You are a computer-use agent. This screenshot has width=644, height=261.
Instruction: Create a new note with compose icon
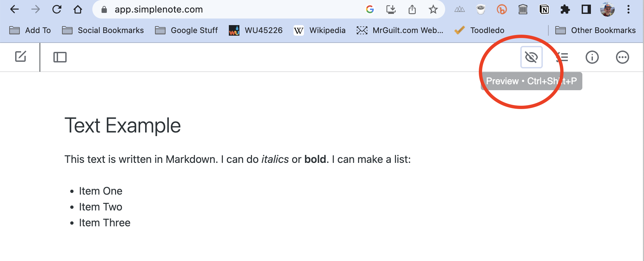coord(20,57)
